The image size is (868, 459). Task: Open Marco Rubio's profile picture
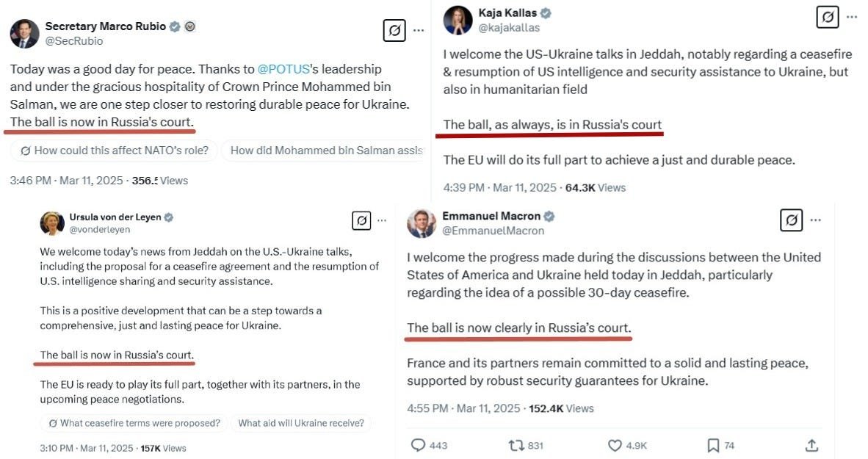[x=24, y=34]
